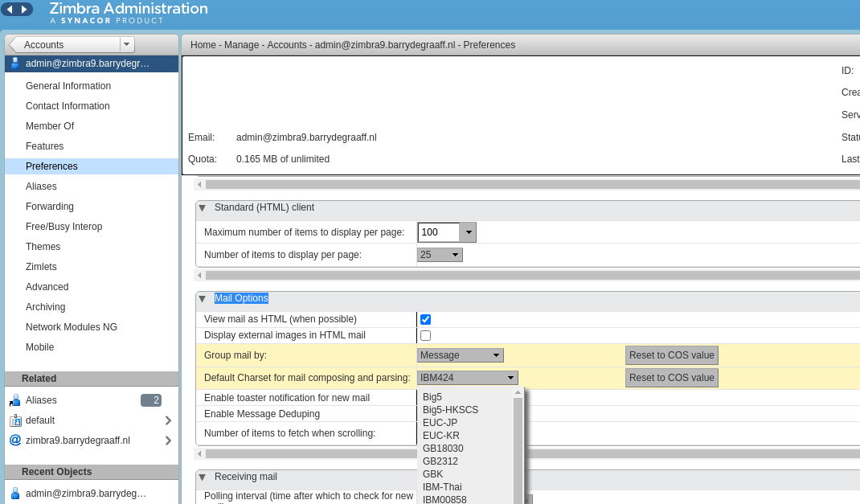Click the default COS icon under Related

click(x=15, y=420)
